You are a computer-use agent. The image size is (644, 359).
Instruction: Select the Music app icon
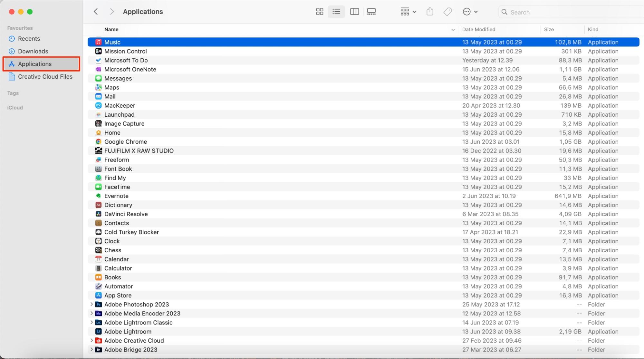[x=98, y=42]
